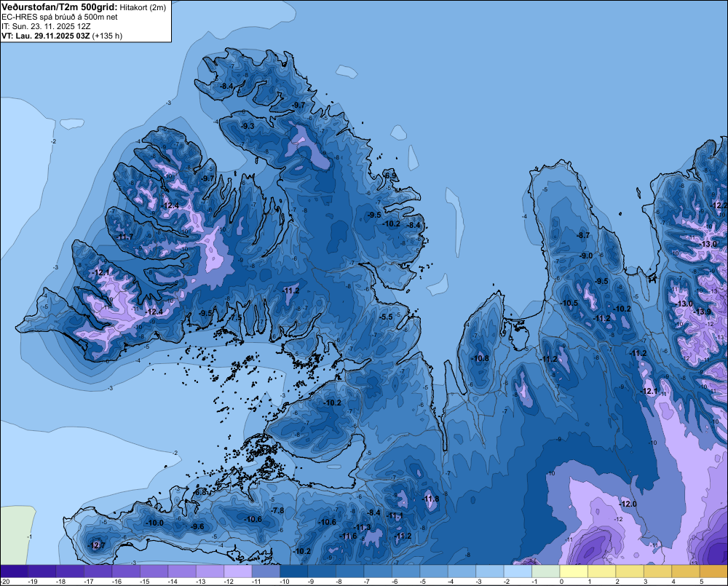Screen dimensions: 728x586
Task: Click the legend scale label -10
Action: 284,582
